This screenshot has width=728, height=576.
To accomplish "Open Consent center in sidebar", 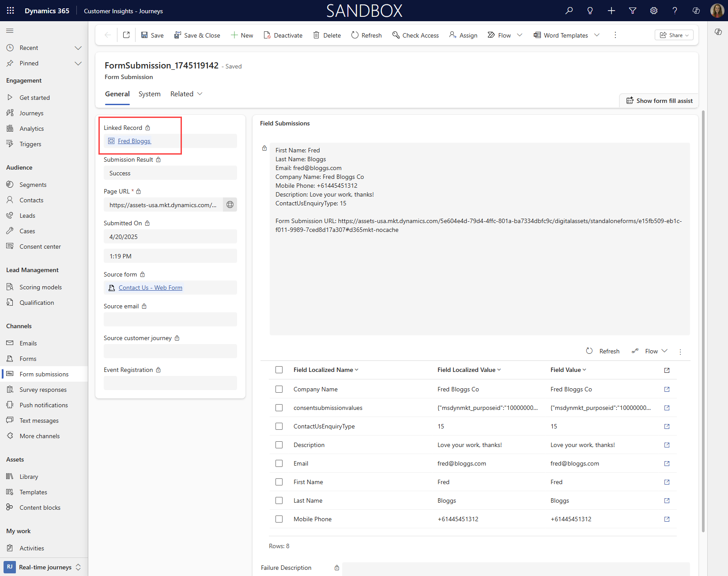I will [x=40, y=246].
